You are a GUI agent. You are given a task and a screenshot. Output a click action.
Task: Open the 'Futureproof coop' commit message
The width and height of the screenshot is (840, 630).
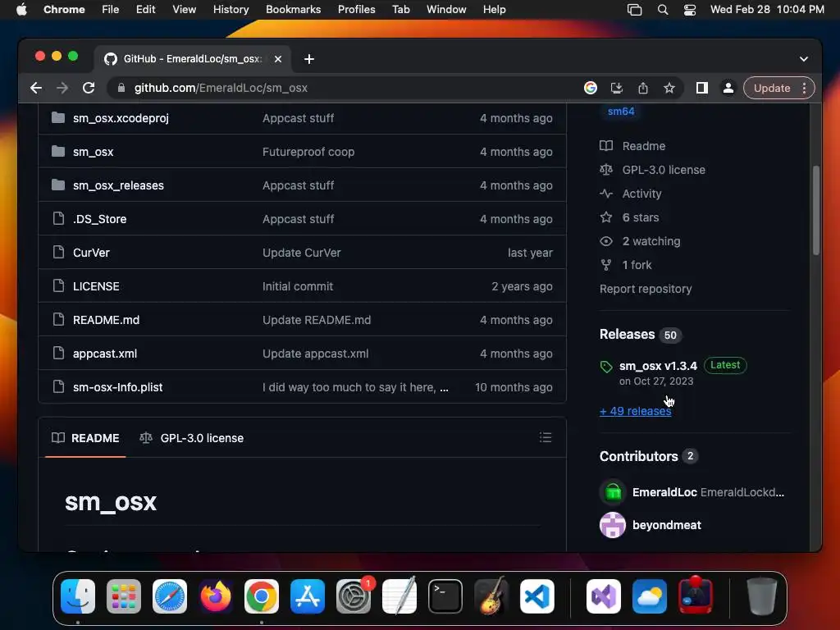(308, 152)
